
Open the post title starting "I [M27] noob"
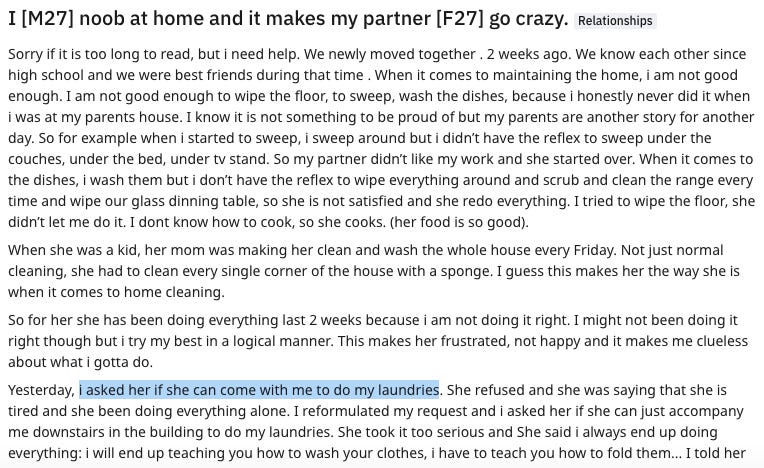288,19
